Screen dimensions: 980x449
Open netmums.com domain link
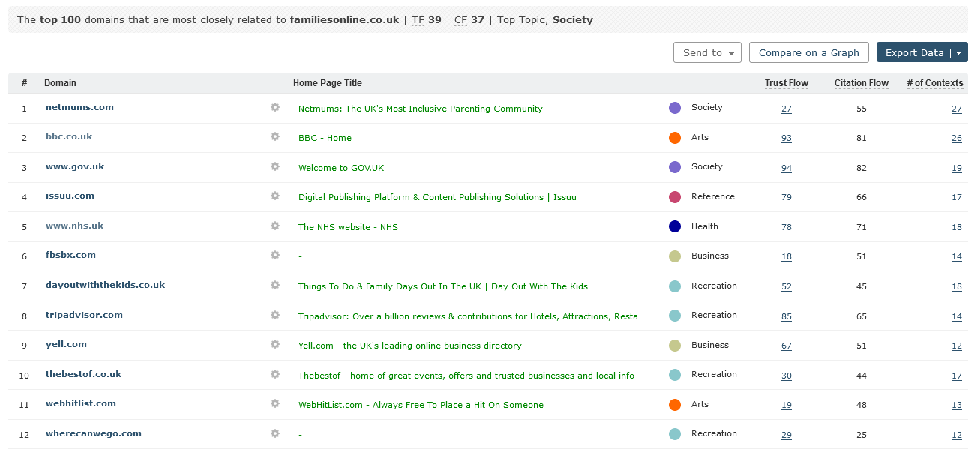(x=79, y=107)
